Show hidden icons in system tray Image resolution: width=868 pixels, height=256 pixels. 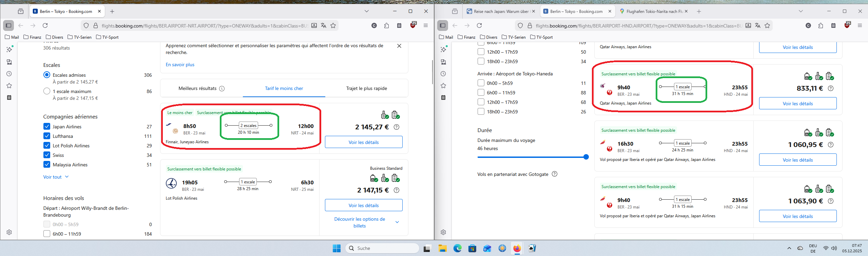[x=789, y=249]
